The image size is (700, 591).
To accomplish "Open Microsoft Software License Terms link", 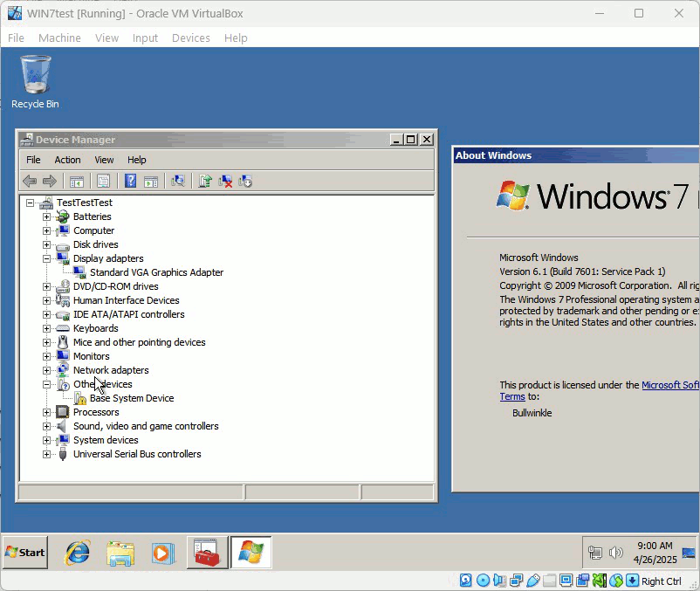I will coord(670,385).
